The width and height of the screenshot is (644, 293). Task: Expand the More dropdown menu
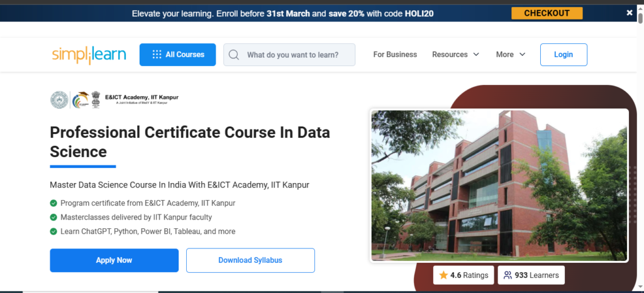pos(511,55)
